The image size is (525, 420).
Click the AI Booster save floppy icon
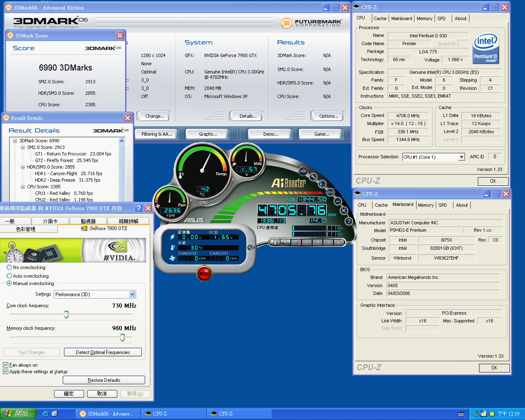[338, 242]
